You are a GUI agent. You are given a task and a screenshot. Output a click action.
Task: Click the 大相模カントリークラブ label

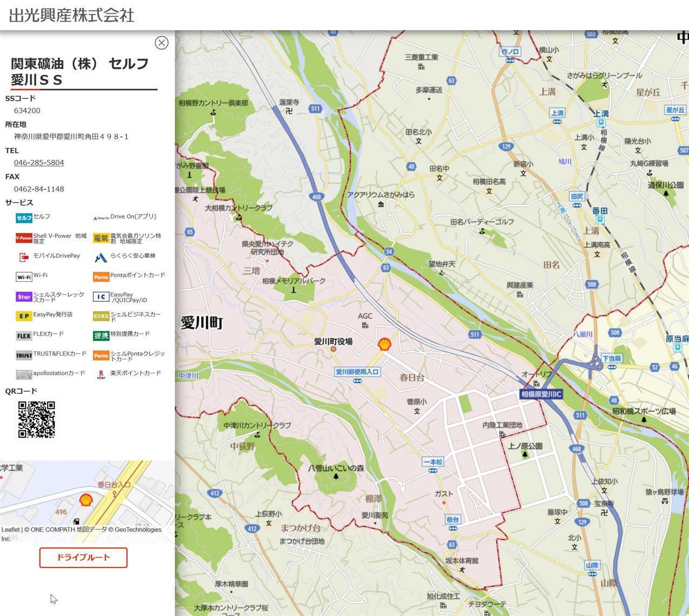(x=238, y=208)
